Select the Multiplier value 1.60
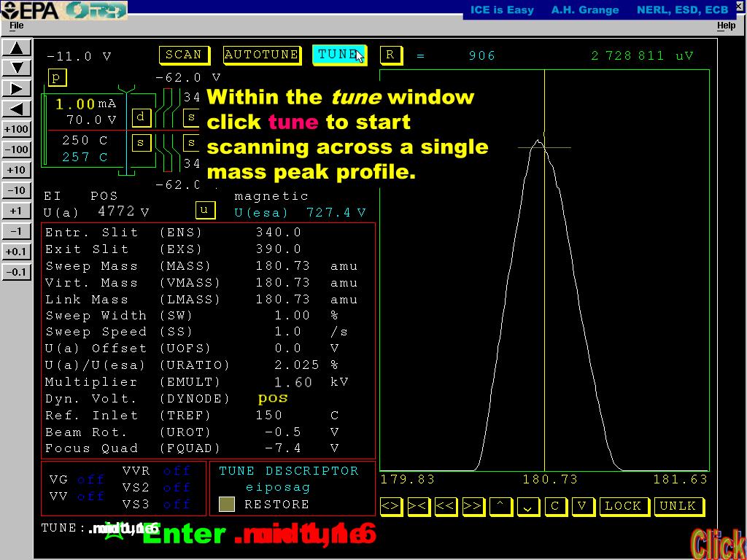This screenshot has height=560, width=747. click(293, 382)
